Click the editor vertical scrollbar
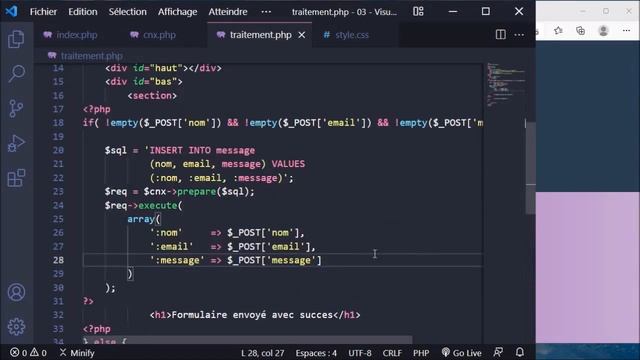The height and width of the screenshot is (360, 640). pyautogui.click(x=530, y=167)
